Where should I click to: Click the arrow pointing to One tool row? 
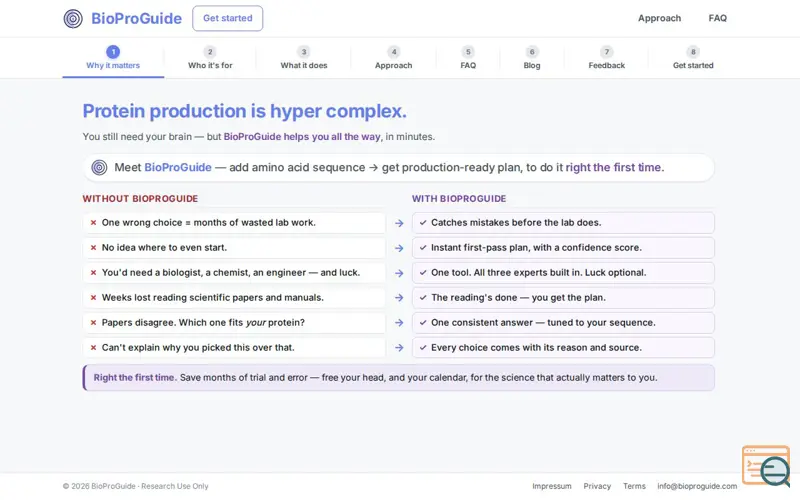[399, 273]
